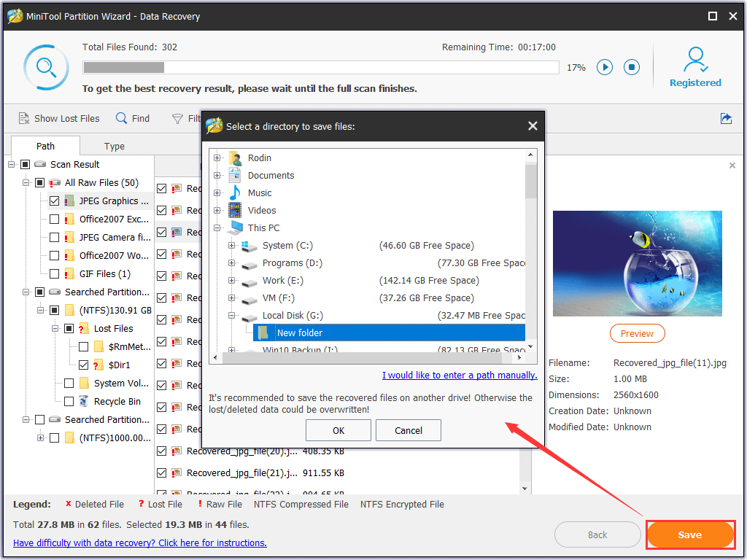
Task: Select the Rodin user folder icon
Action: point(235,158)
